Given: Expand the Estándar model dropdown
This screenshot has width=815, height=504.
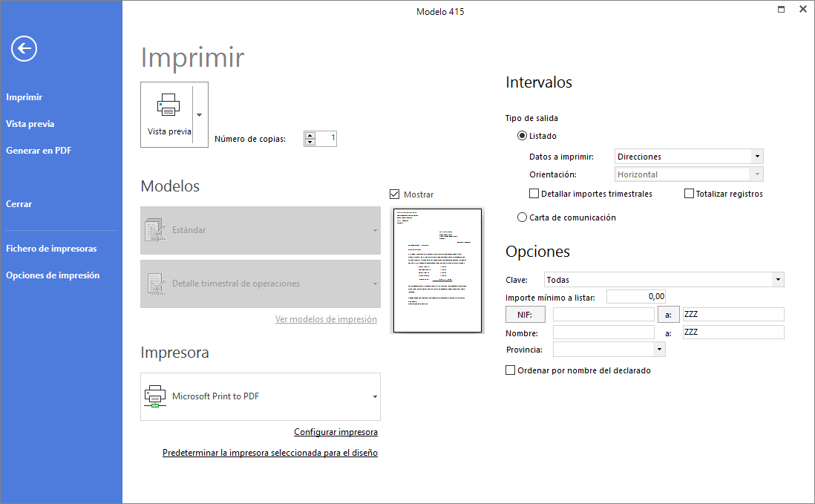Looking at the screenshot, I should tap(375, 231).
